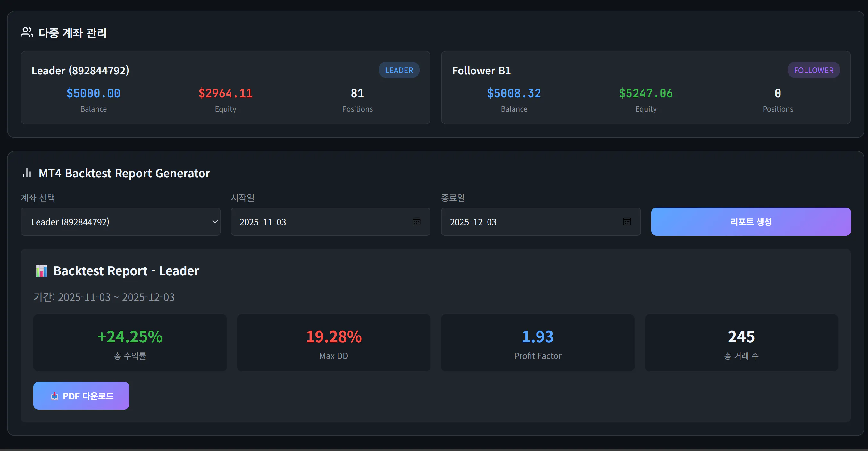Click the 245 total trades card
Image resolution: width=868 pixels, height=451 pixels.
pyautogui.click(x=741, y=343)
